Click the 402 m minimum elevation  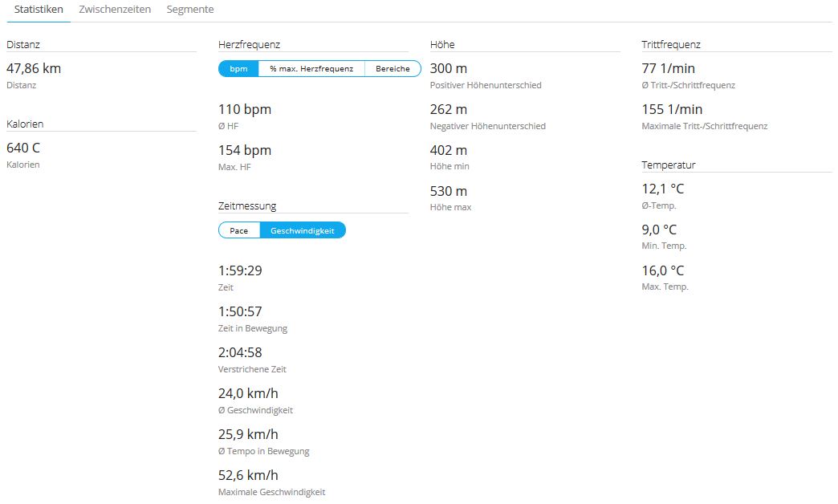pyautogui.click(x=449, y=151)
